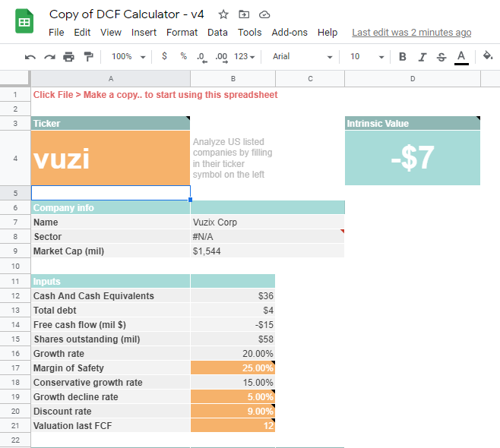This screenshot has height=448, width=500.
Task: Click the document title to rename
Action: pos(127,14)
